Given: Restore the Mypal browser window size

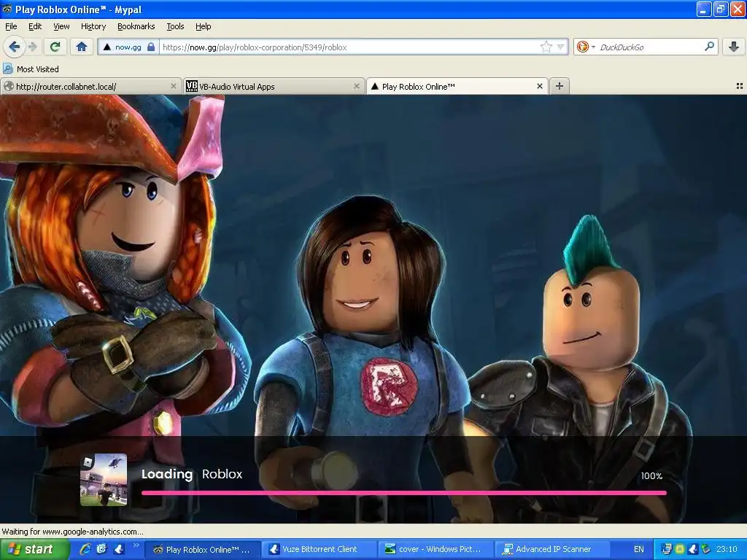Looking at the screenshot, I should click(720, 9).
